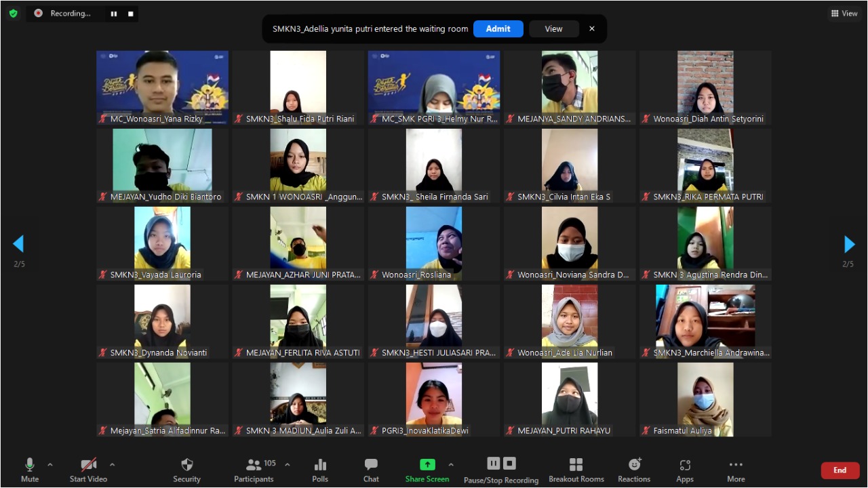Screen dimensions: 868x488
Task: Expand audio options arrow beside Mute
Action: [50, 465]
